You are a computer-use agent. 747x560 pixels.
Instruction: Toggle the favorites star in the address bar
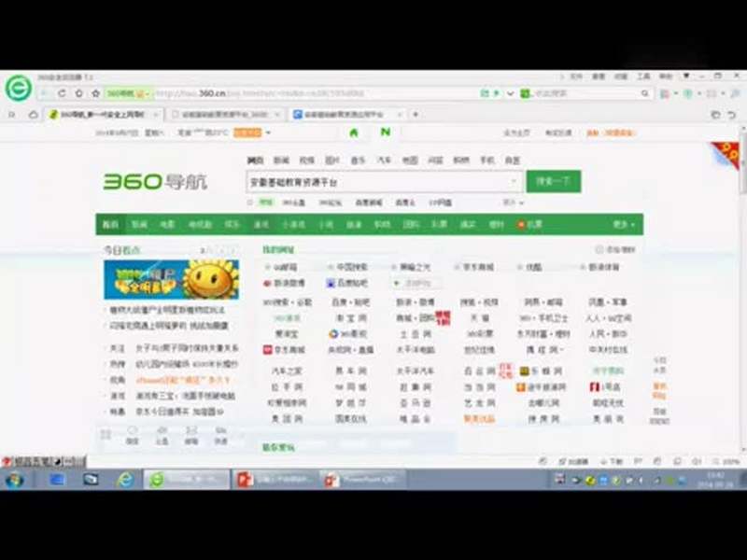coord(94,94)
